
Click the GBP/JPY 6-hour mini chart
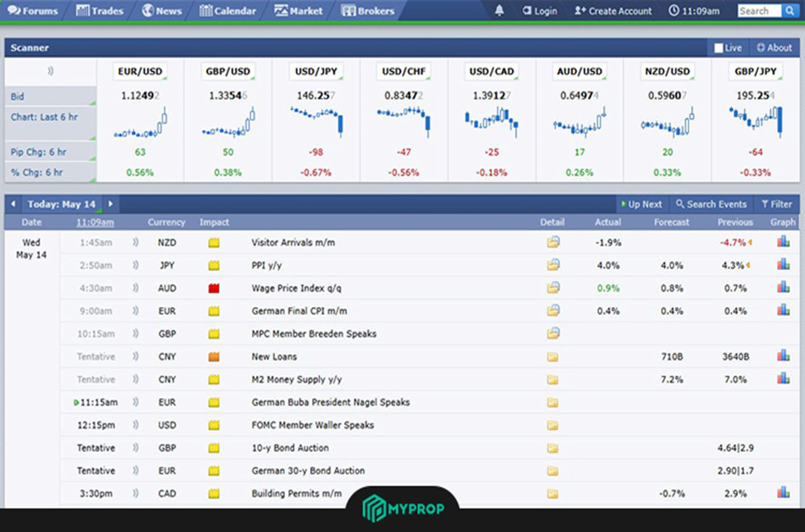[756, 122]
